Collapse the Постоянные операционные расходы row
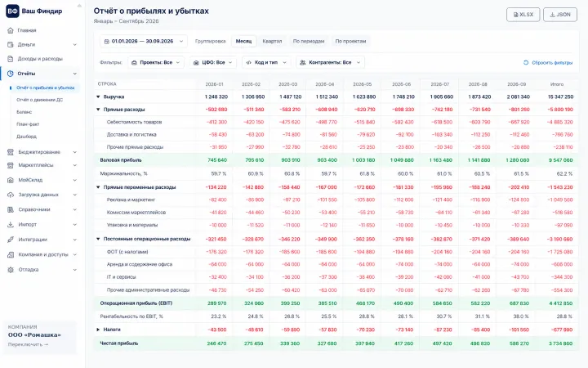 (98, 239)
